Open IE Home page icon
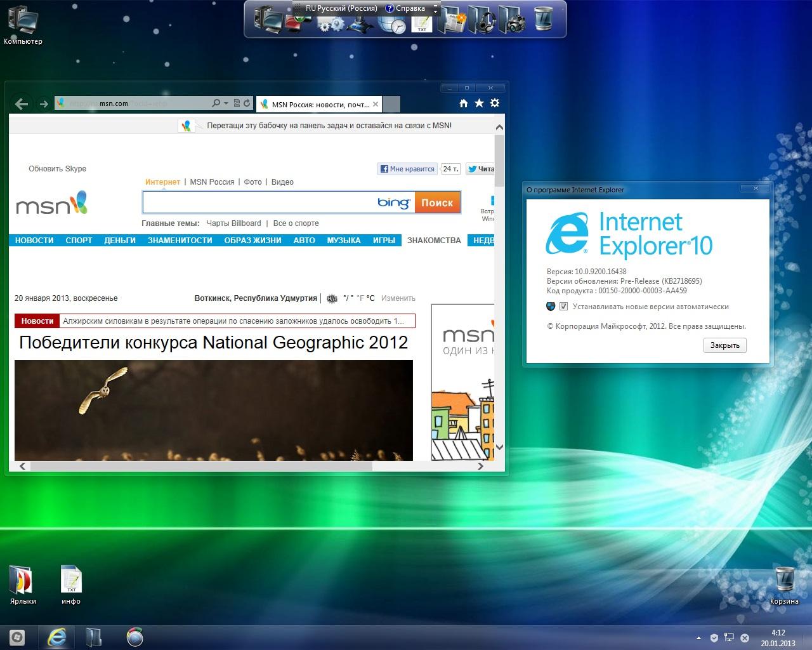This screenshot has height=650, width=812. click(464, 103)
